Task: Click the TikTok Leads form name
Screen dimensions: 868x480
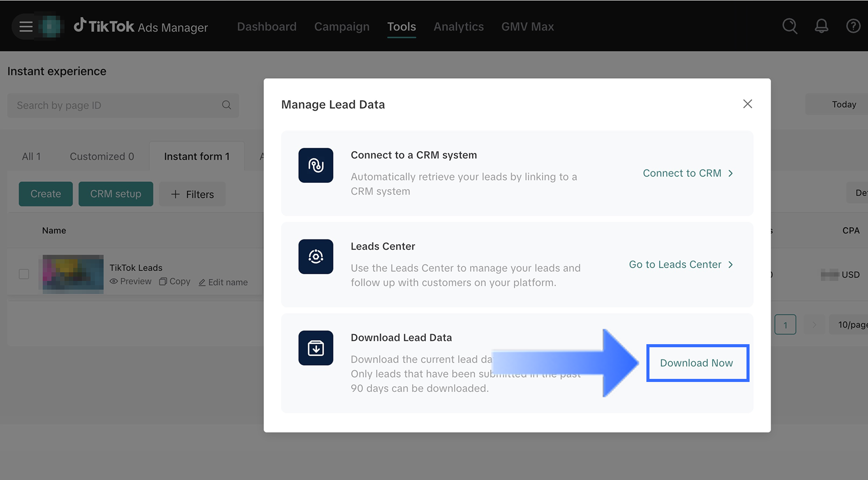Action: 136,268
